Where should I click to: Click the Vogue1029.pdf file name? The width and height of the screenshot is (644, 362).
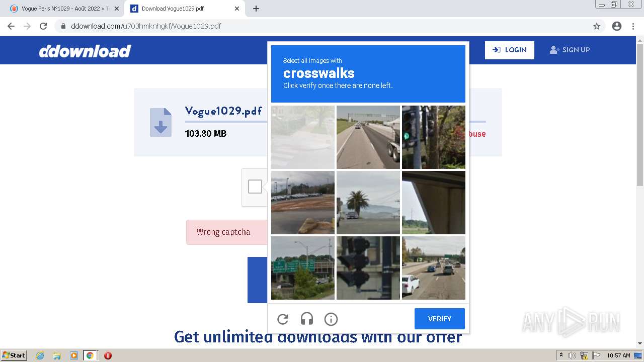pyautogui.click(x=223, y=111)
